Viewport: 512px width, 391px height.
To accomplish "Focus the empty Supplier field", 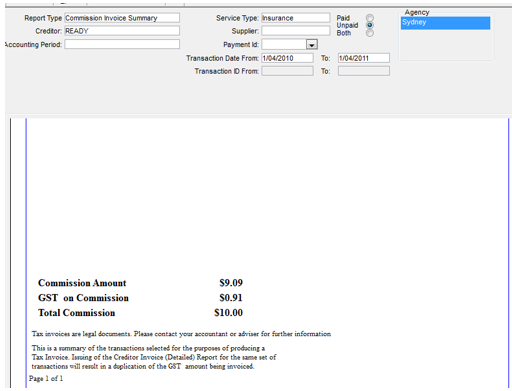I will [x=296, y=31].
